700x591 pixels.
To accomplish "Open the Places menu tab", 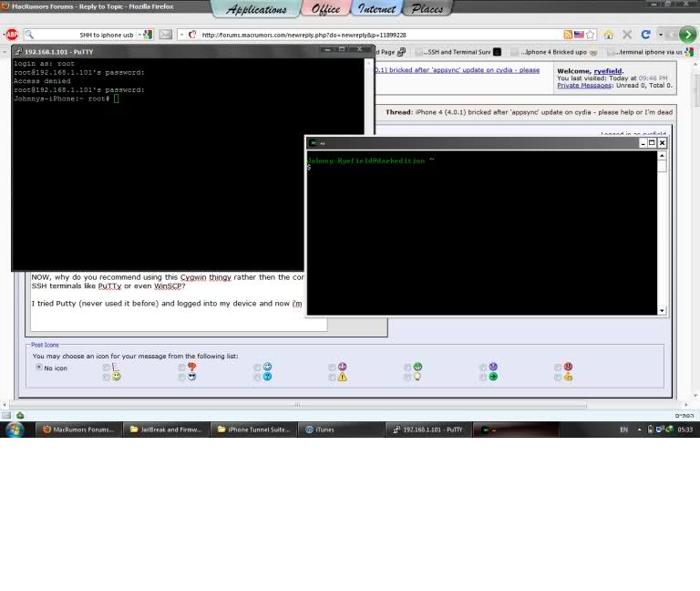I will (427, 9).
